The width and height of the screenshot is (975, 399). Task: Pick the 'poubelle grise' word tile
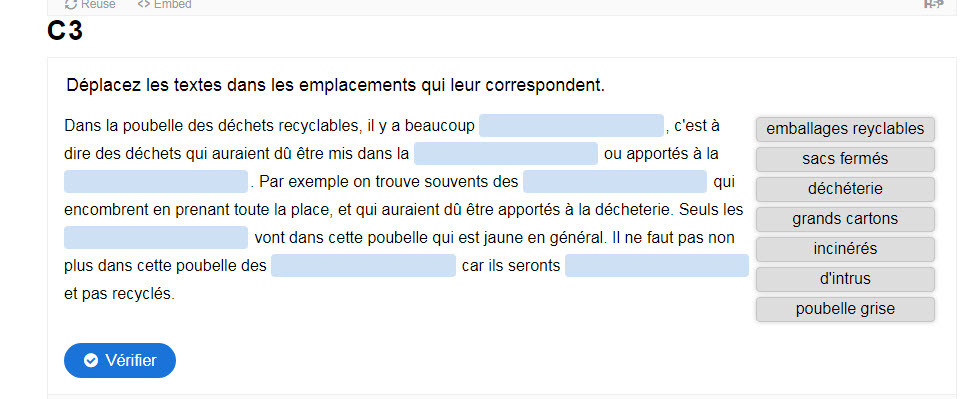[x=845, y=309]
